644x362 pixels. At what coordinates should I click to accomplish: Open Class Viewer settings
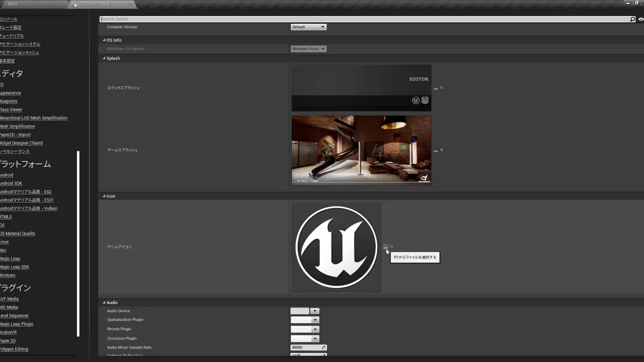tap(11, 110)
